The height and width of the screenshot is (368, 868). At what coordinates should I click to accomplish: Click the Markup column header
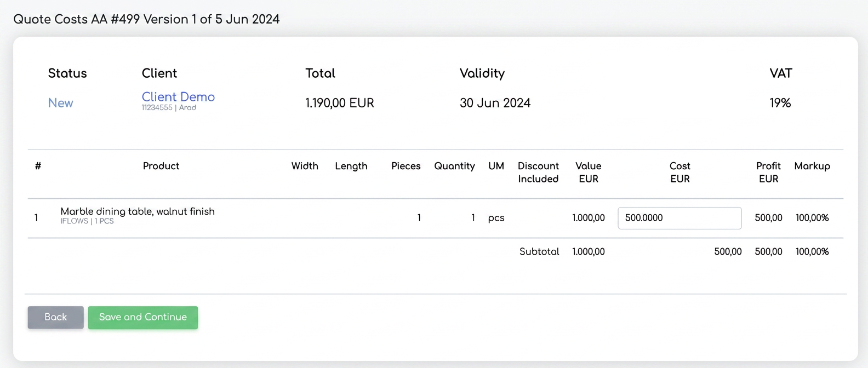(x=812, y=166)
